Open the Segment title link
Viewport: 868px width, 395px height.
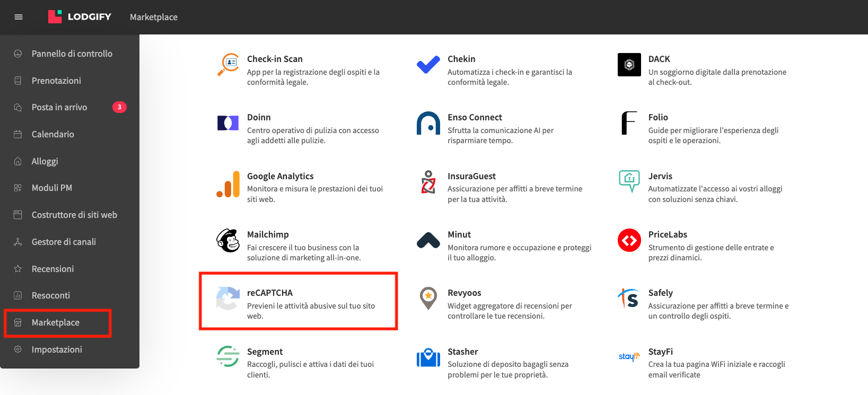pyautogui.click(x=265, y=352)
